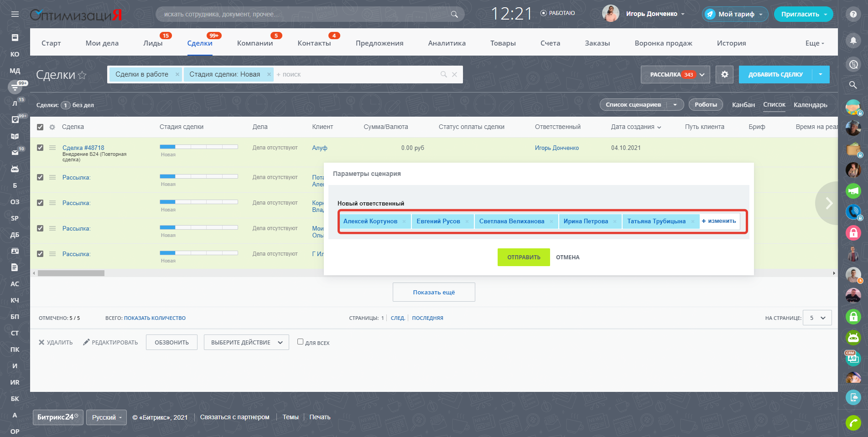Click the Показать ещё button

(x=433, y=292)
